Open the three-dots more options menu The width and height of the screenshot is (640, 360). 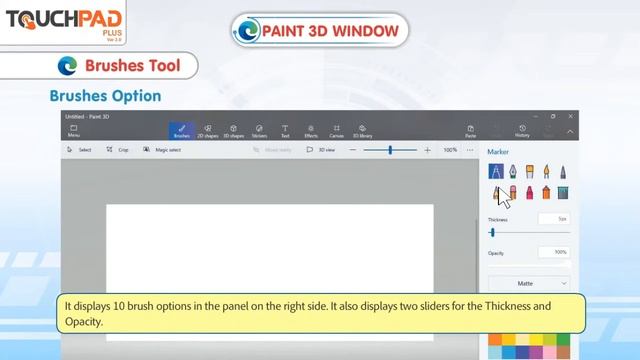470,150
